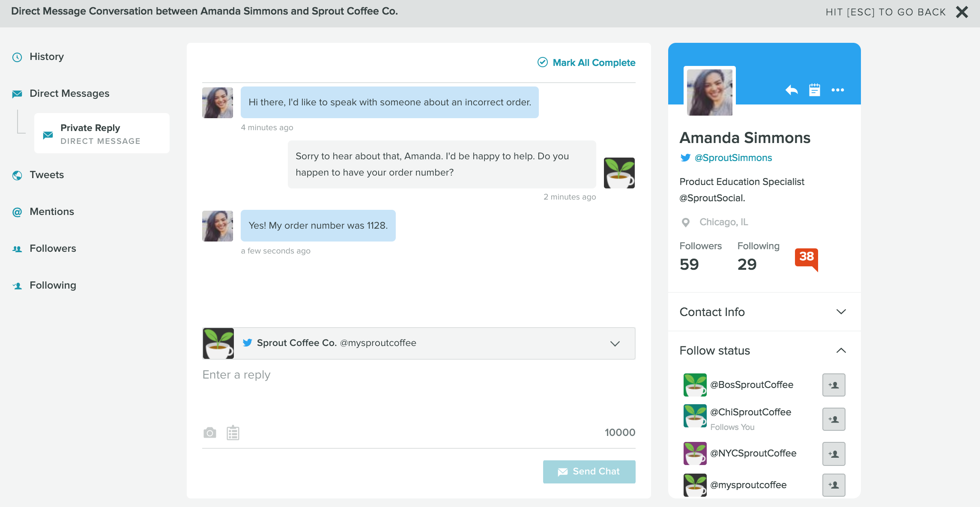Click the reply arrow icon

click(791, 90)
